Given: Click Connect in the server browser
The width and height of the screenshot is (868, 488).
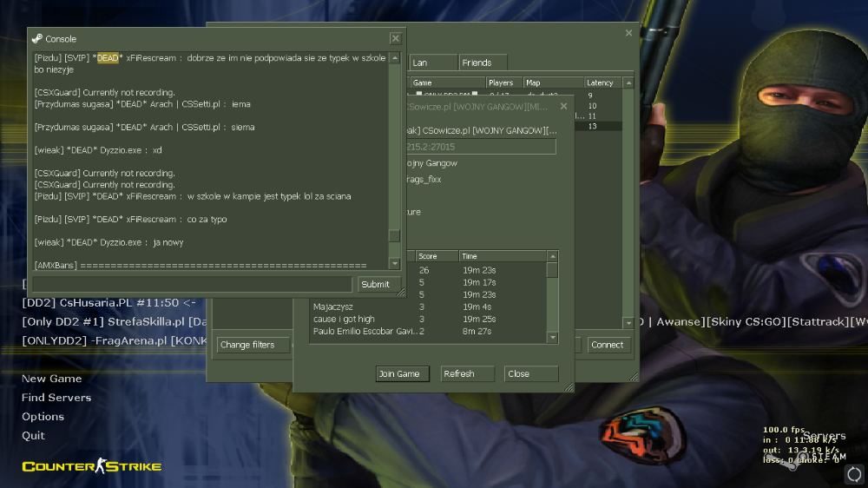Looking at the screenshot, I should [x=608, y=345].
